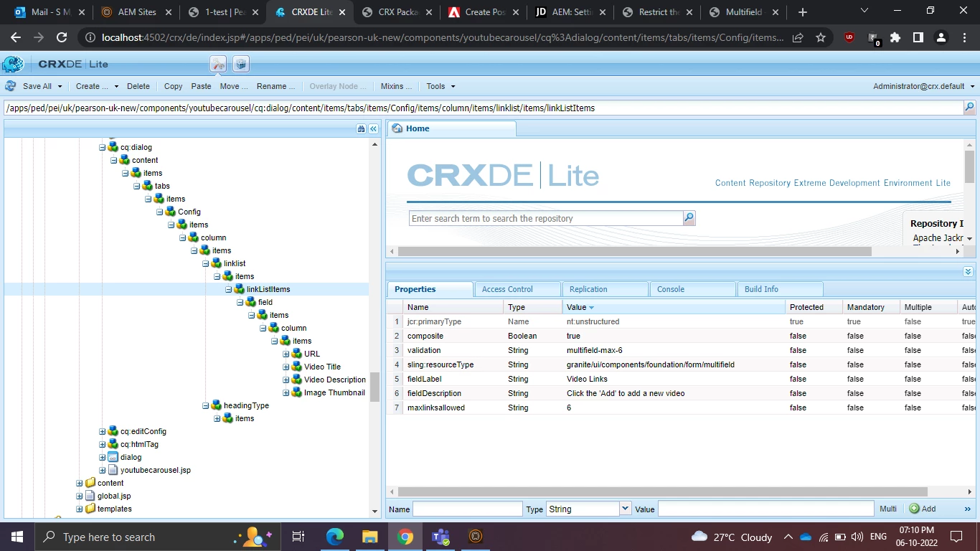Click the global.jsp file icon
The height and width of the screenshot is (551, 980).
coord(90,496)
